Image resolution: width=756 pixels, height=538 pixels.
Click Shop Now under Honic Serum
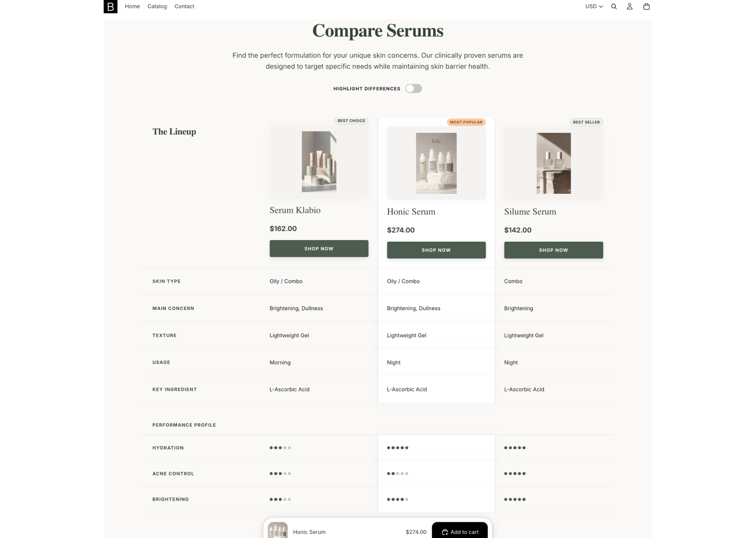coord(436,250)
